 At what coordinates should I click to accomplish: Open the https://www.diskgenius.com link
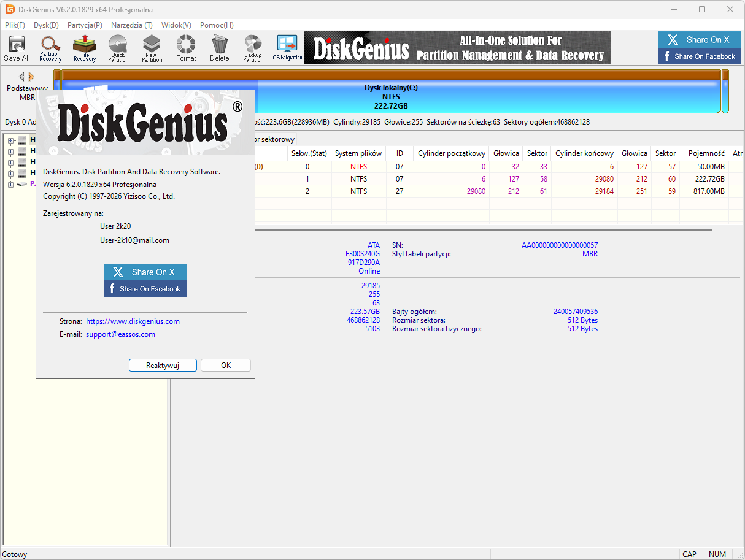pos(133,321)
